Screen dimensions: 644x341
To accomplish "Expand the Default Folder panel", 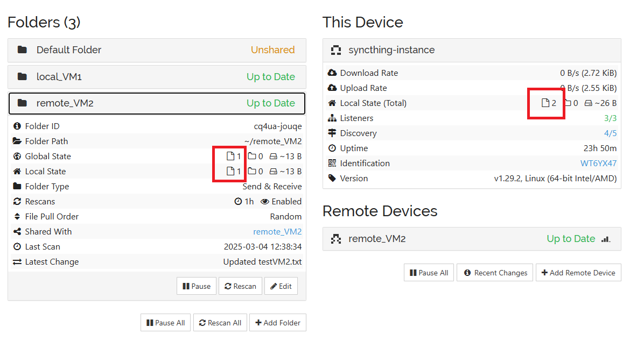I will point(156,50).
